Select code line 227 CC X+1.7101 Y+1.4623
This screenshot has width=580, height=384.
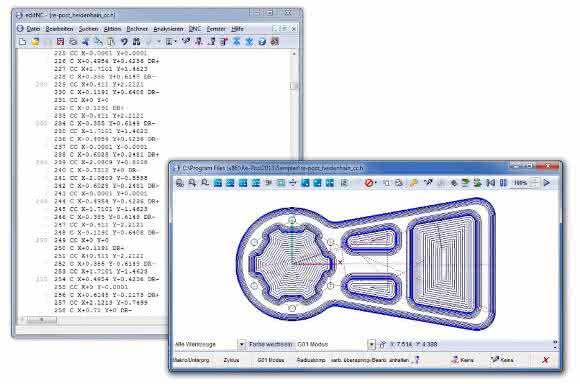click(x=101, y=69)
